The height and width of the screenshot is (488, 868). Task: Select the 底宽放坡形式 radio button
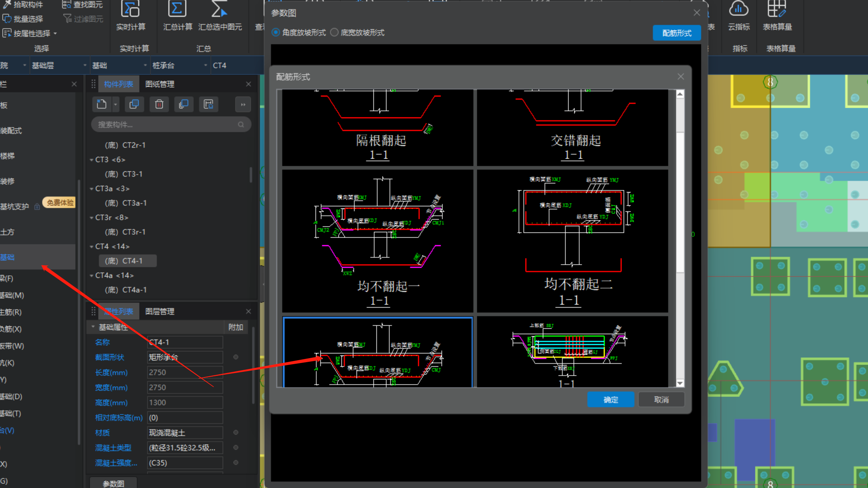tap(334, 33)
